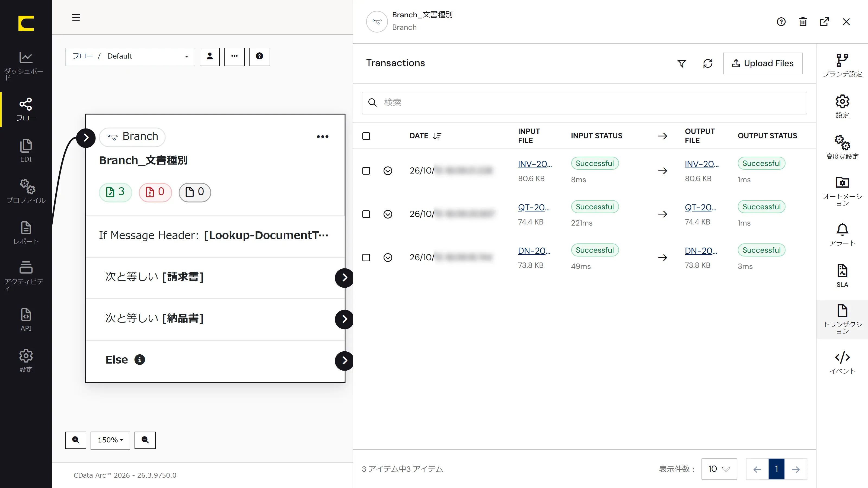Click the red failed count badge 0
The width and height of the screenshot is (868, 488).
[x=155, y=192]
